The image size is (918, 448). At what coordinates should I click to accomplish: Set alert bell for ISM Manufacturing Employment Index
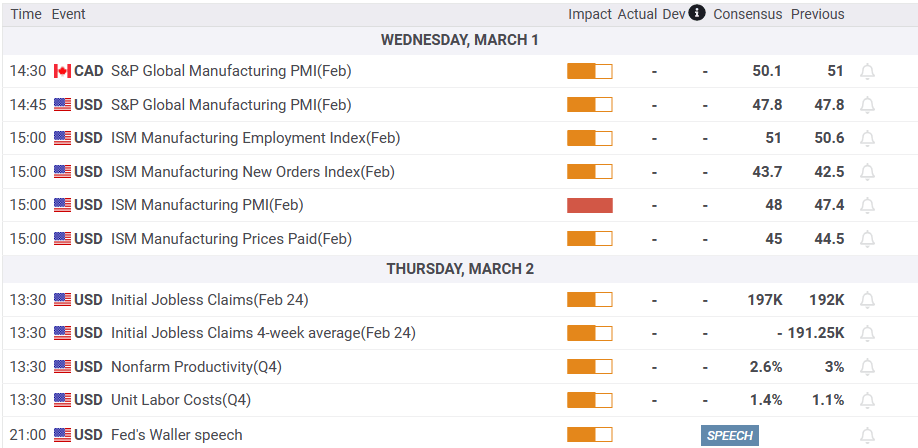867,138
